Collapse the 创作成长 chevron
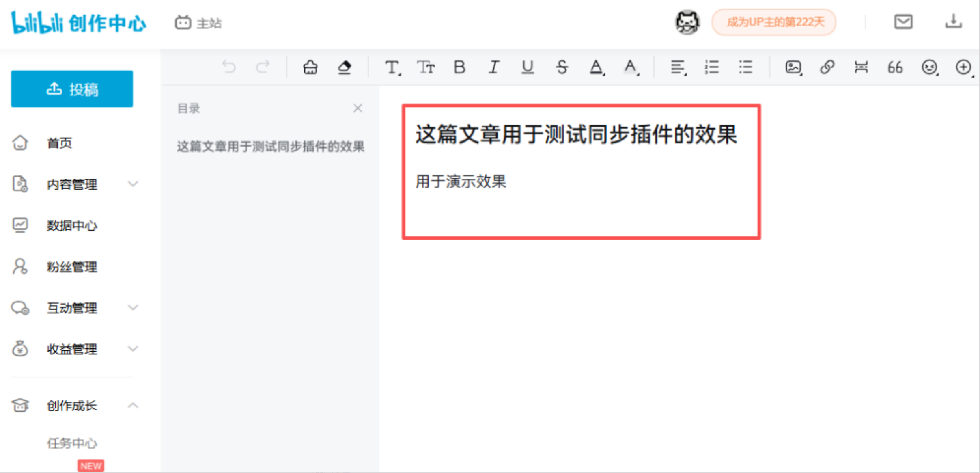This screenshot has width=980, height=473. coord(133,405)
